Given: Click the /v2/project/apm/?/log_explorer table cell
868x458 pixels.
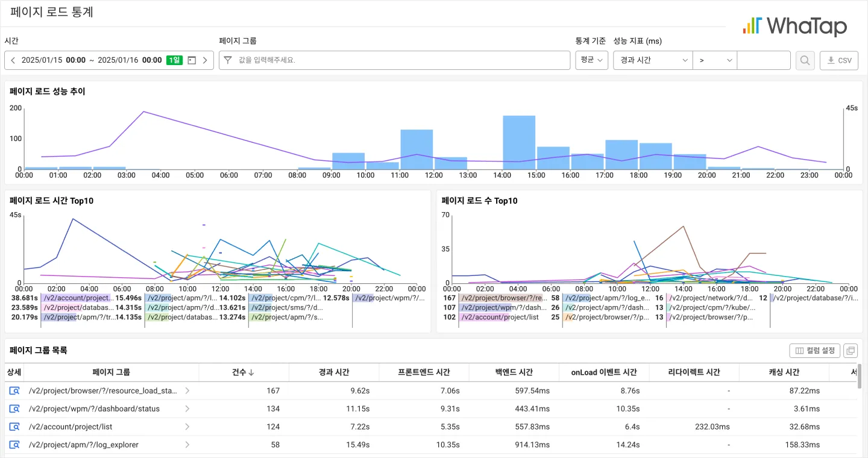Looking at the screenshot, I should [x=84, y=445].
